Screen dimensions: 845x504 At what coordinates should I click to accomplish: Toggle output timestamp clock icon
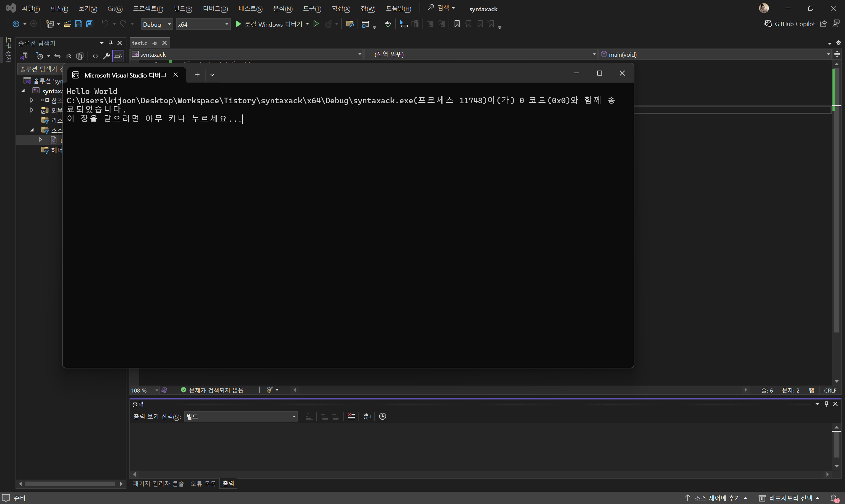click(x=383, y=416)
